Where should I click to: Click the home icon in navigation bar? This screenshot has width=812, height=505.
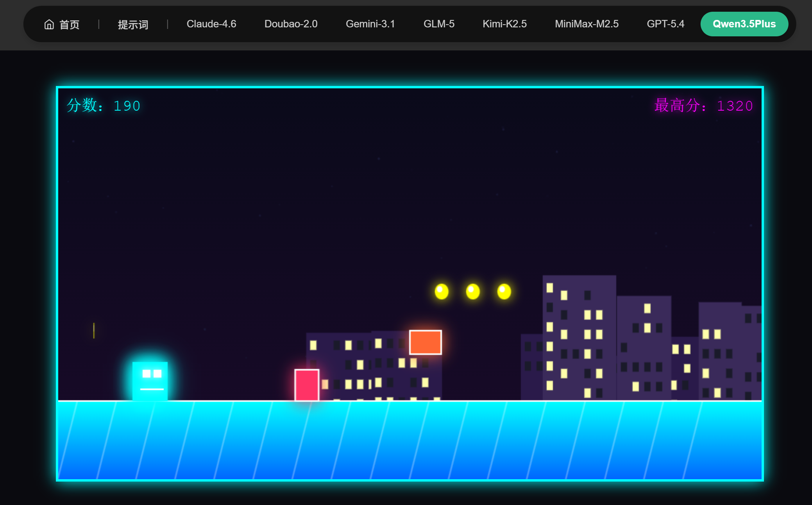(x=49, y=24)
